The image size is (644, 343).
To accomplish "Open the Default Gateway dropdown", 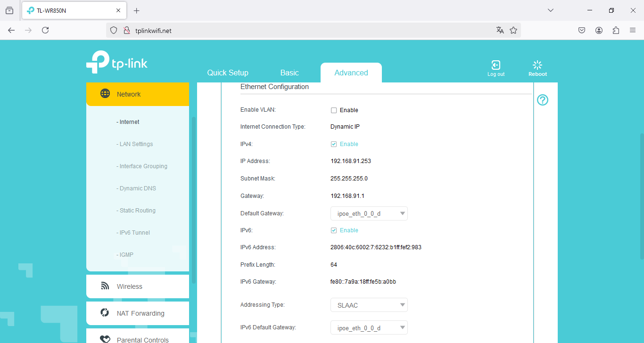I will (x=369, y=213).
